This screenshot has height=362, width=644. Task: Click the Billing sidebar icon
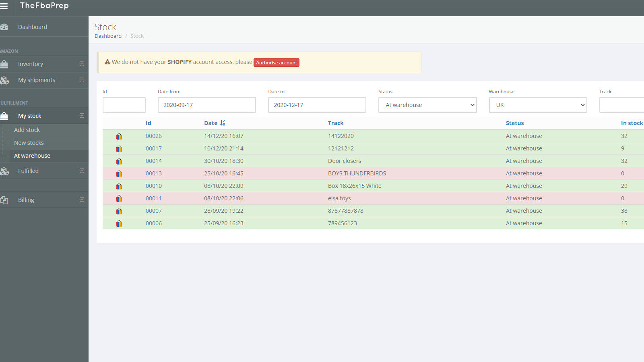5,200
